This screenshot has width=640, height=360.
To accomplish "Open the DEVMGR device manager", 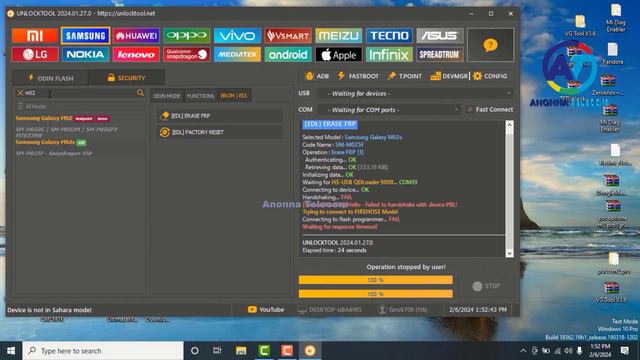I will tap(449, 76).
